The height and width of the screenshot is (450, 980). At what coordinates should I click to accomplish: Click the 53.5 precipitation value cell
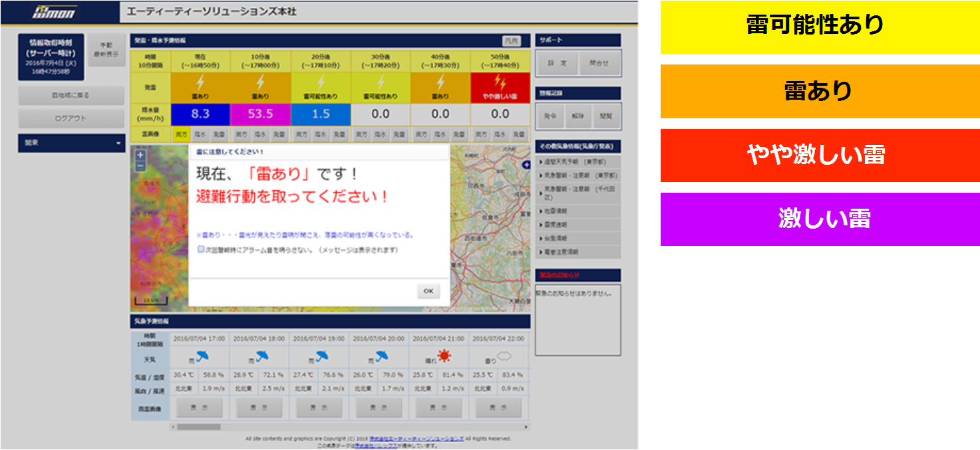(x=261, y=114)
